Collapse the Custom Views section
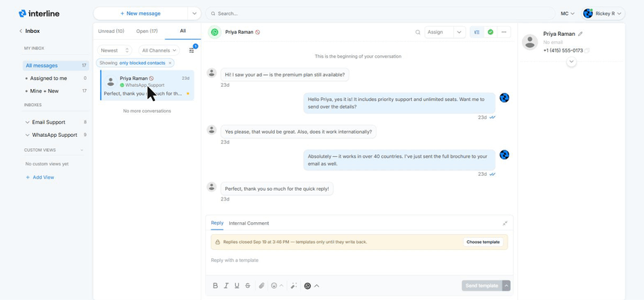Screen dimensions: 644x300 pos(82,150)
